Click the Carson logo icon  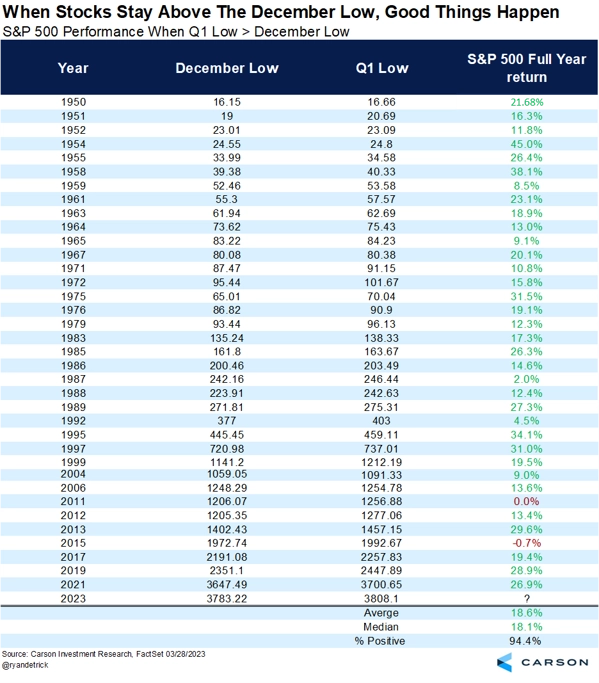[504, 663]
